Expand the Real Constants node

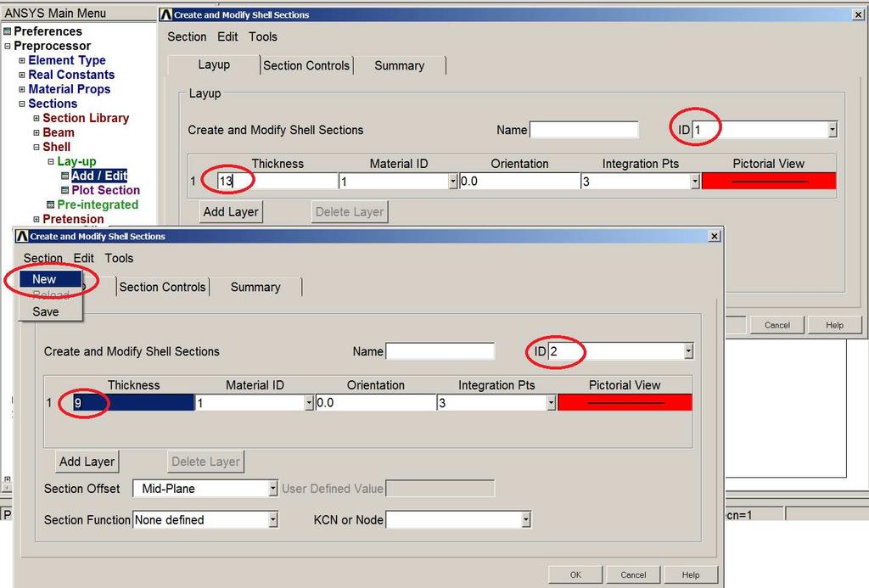point(21,75)
